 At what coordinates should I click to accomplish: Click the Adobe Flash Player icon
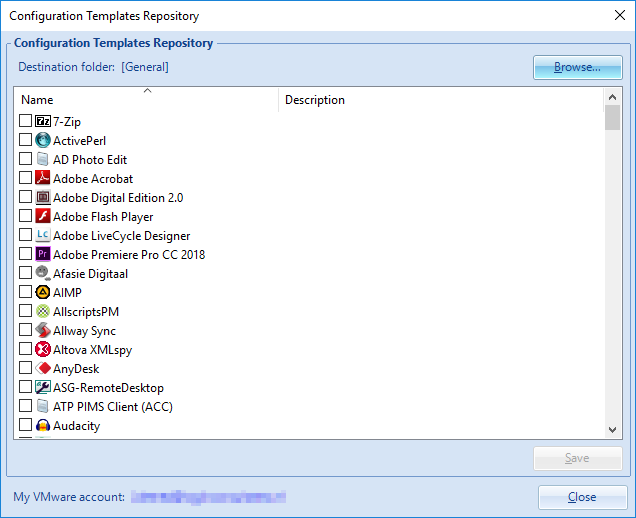[x=43, y=217]
